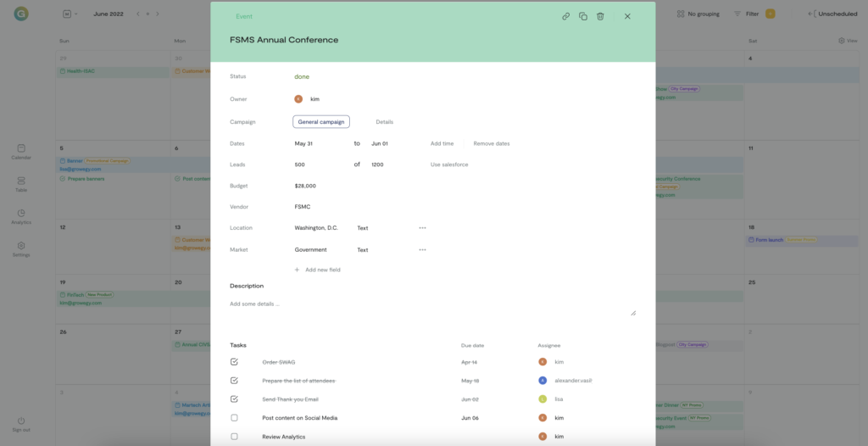The width and height of the screenshot is (868, 446).
Task: Duplicate the event with the copy icon
Action: (x=583, y=16)
